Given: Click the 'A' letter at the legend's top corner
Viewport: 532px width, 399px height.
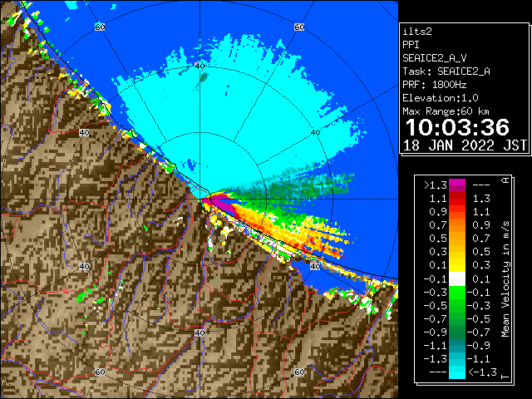Looking at the screenshot, I should 505,180.
